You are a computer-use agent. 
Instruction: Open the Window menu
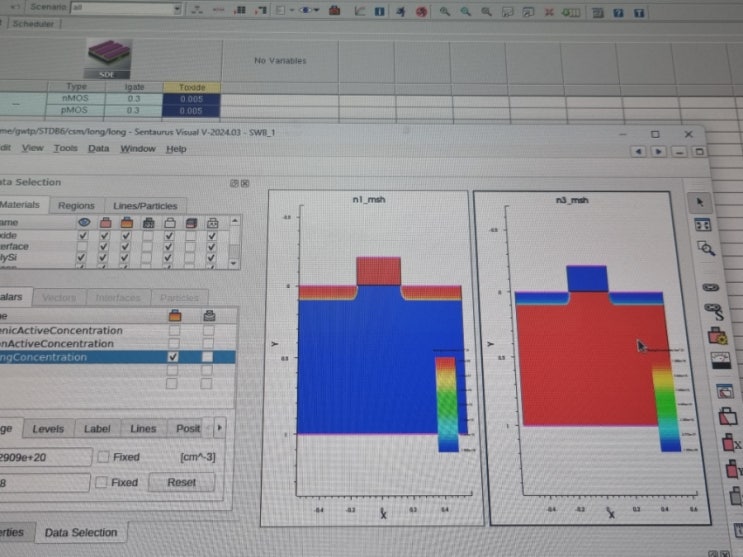click(x=138, y=149)
